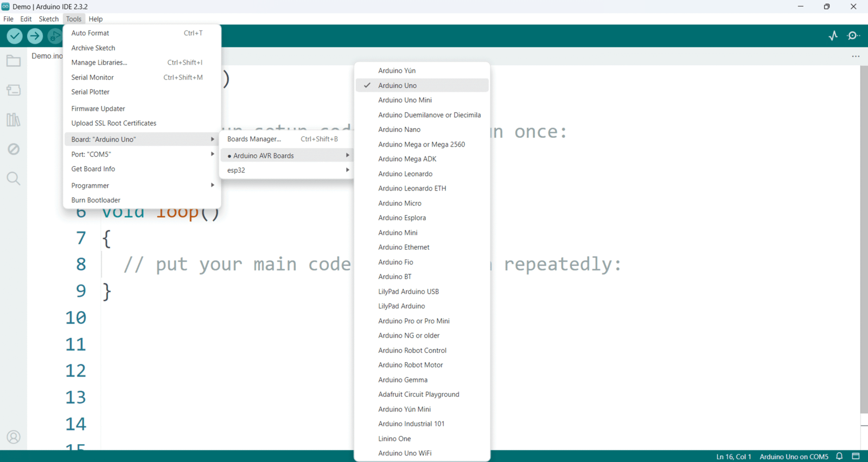Screen dimensions: 868x462
Task: Select Arduino Nano board
Action: (422, 129)
